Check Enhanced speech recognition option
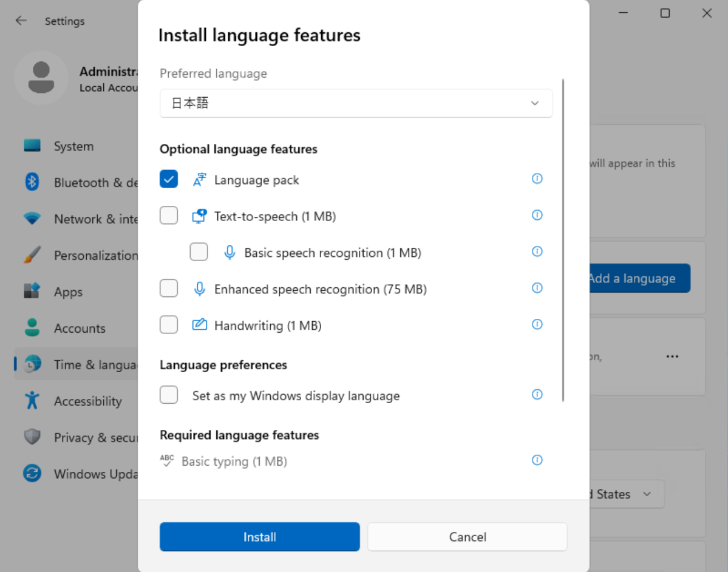The image size is (728, 572). coord(169,288)
